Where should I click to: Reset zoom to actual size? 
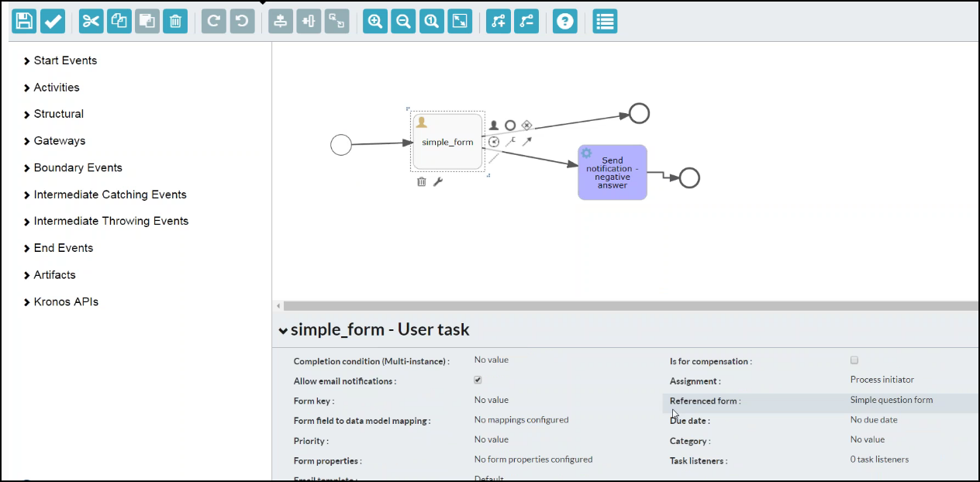tap(432, 21)
